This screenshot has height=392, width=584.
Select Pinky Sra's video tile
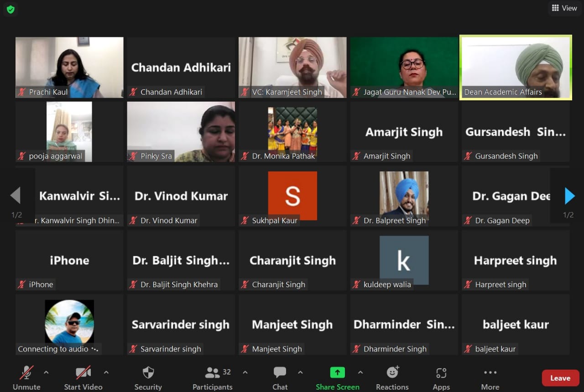181,132
